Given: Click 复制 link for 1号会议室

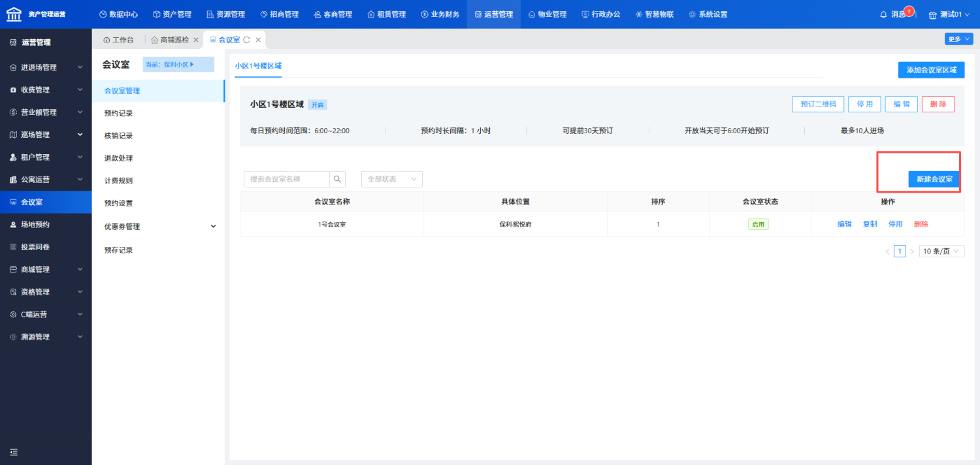Looking at the screenshot, I should (870, 224).
